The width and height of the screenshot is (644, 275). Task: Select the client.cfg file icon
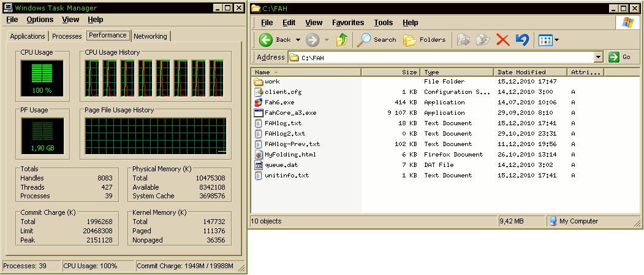click(x=259, y=92)
